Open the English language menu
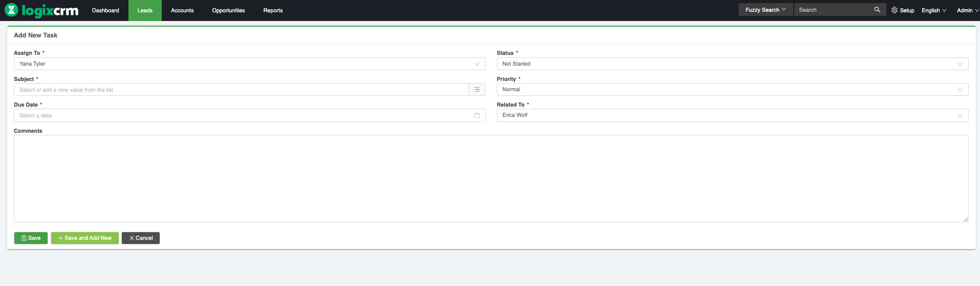The width and height of the screenshot is (980, 286). click(933, 10)
